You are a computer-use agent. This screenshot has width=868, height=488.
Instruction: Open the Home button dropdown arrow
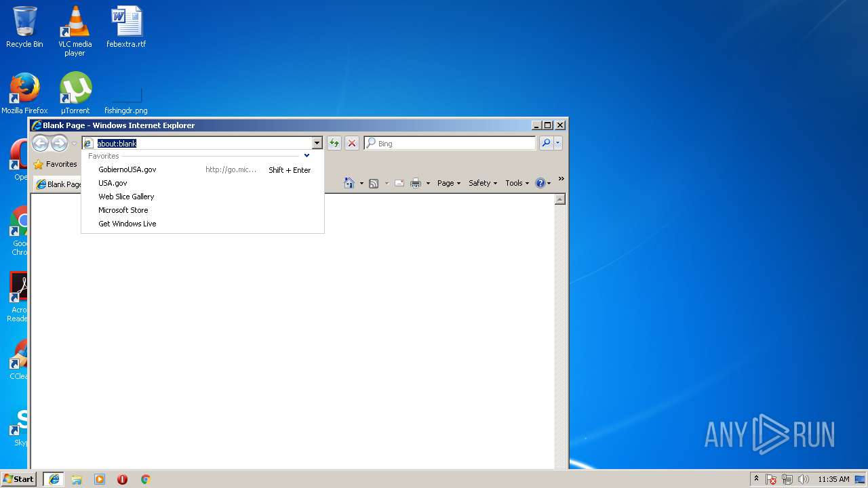tap(361, 183)
